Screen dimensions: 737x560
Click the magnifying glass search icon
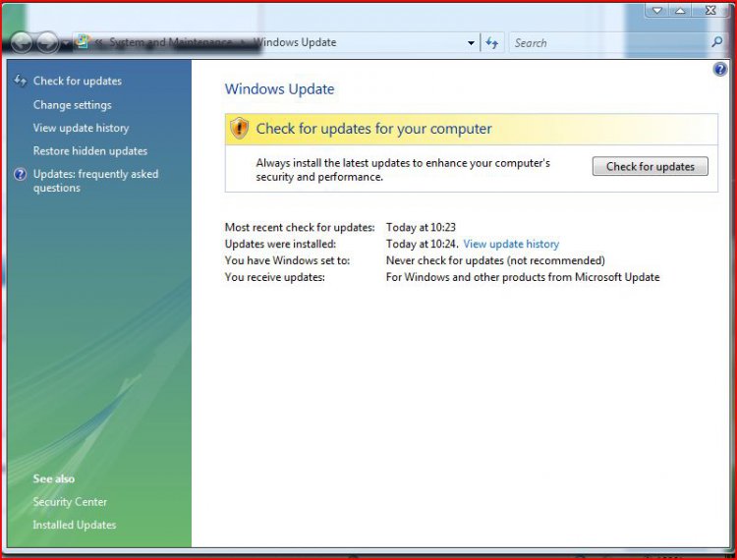click(716, 42)
